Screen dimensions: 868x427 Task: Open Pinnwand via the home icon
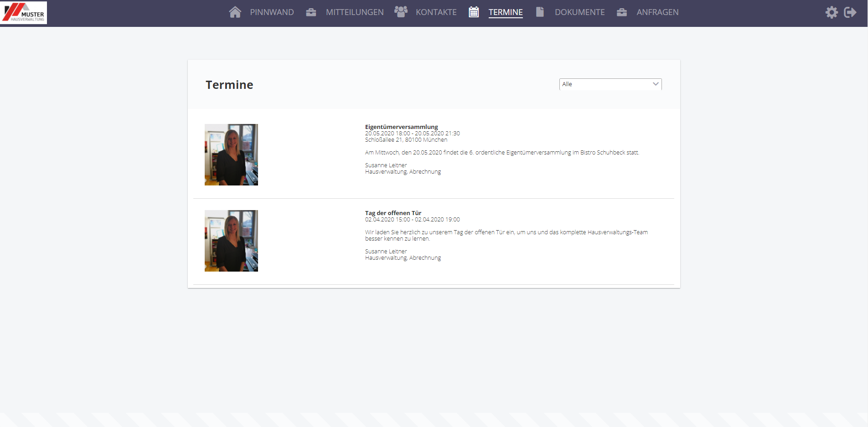pyautogui.click(x=235, y=12)
